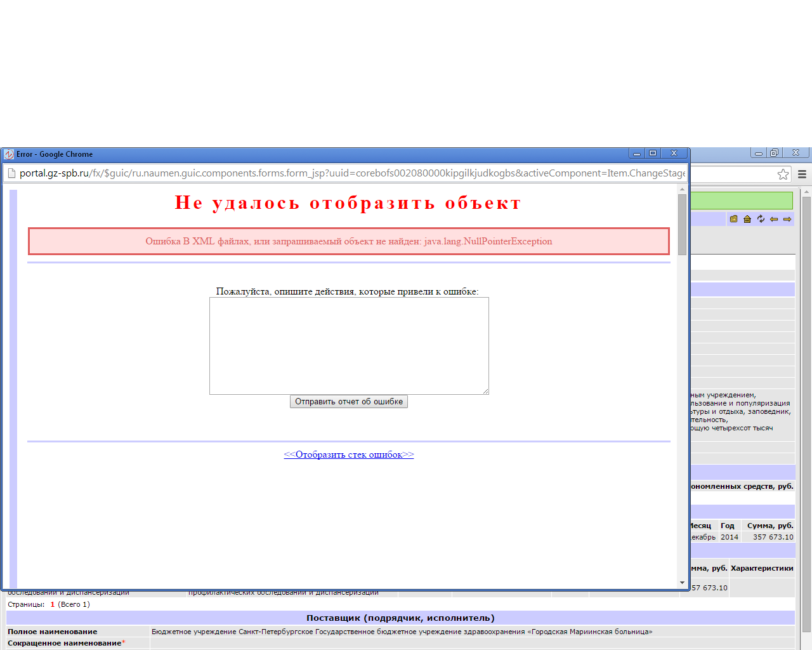Close the background Chrome window
The height and width of the screenshot is (650, 812).
pos(796,153)
